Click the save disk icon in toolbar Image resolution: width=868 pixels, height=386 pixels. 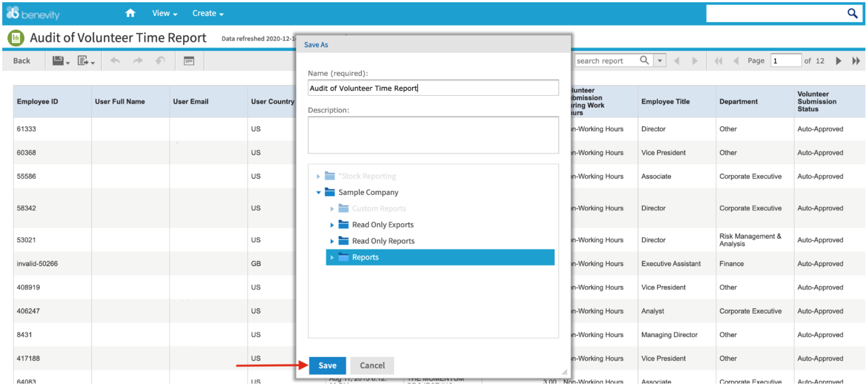click(59, 61)
